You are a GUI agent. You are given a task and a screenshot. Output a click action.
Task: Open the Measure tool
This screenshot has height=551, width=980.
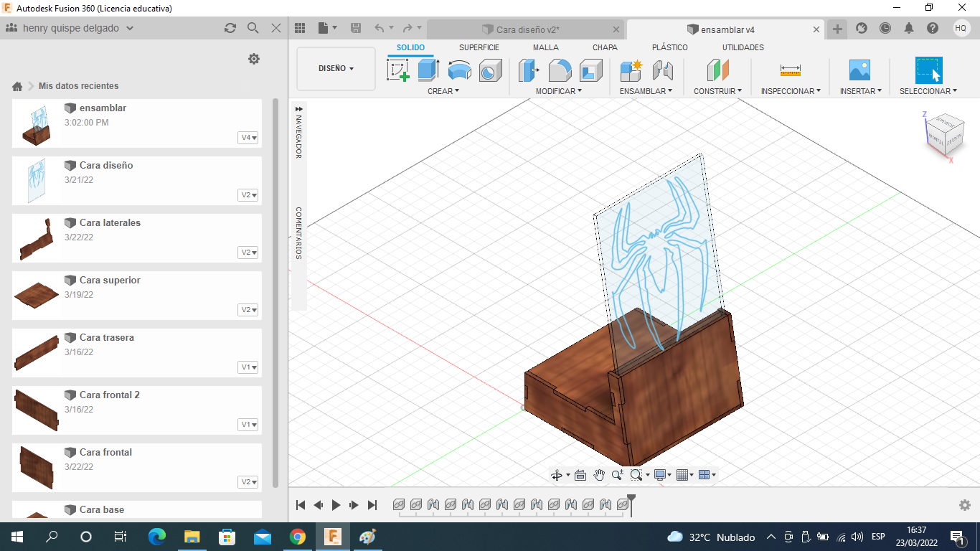pos(790,70)
